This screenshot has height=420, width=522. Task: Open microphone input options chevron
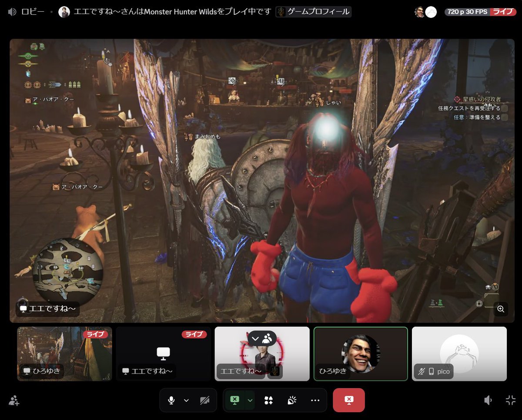pyautogui.click(x=186, y=400)
